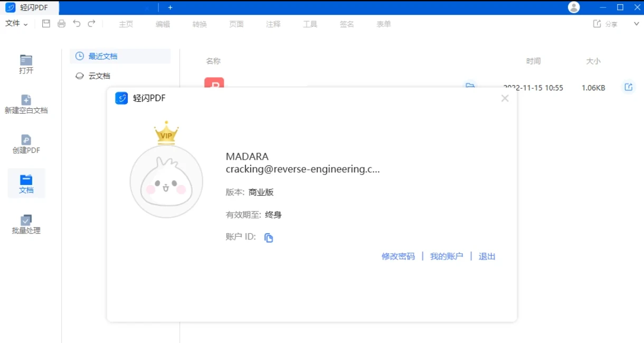Open the 我的账户 link
The width and height of the screenshot is (644, 343).
(x=447, y=256)
